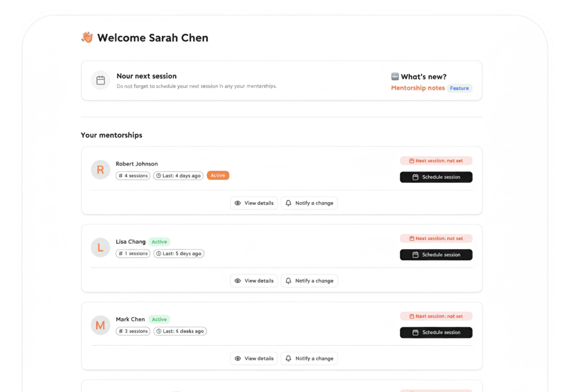Click Lisa Chang's '1 sessions' chip
The width and height of the screenshot is (588, 392).
pos(133,253)
